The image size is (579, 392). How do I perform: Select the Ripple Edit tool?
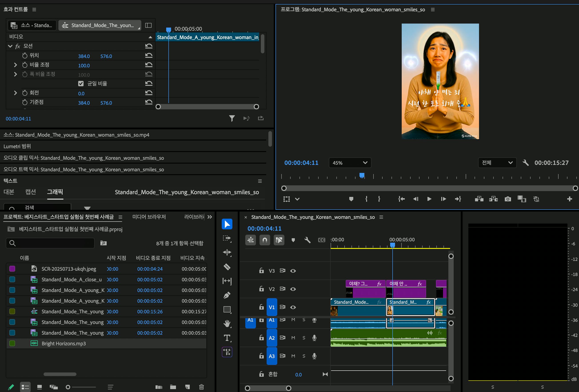pyautogui.click(x=227, y=252)
